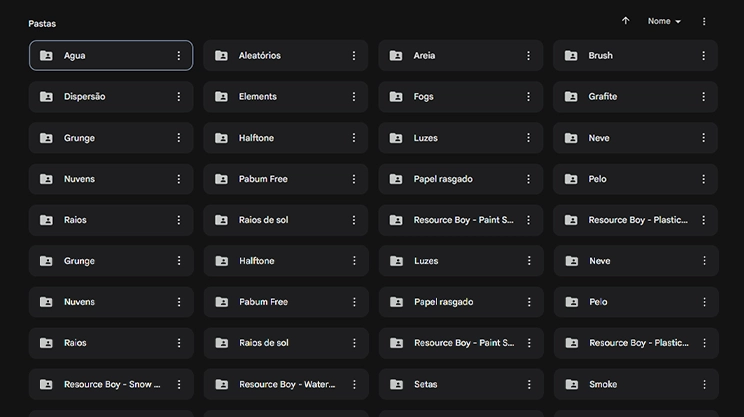Screen dimensions: 744x417
Task: Open options for Setas folder
Action: [x=529, y=384]
